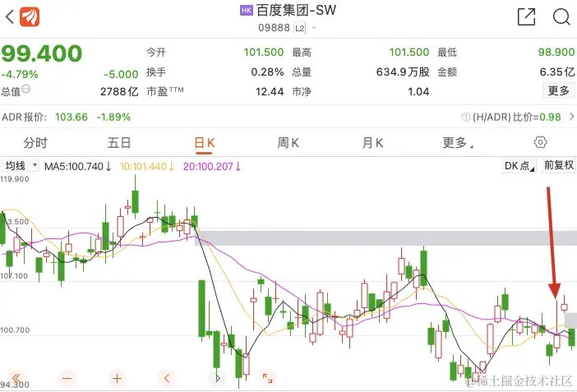Tap the info icon beside 总值
Viewport: 577px width, 392px height.
click(25, 89)
